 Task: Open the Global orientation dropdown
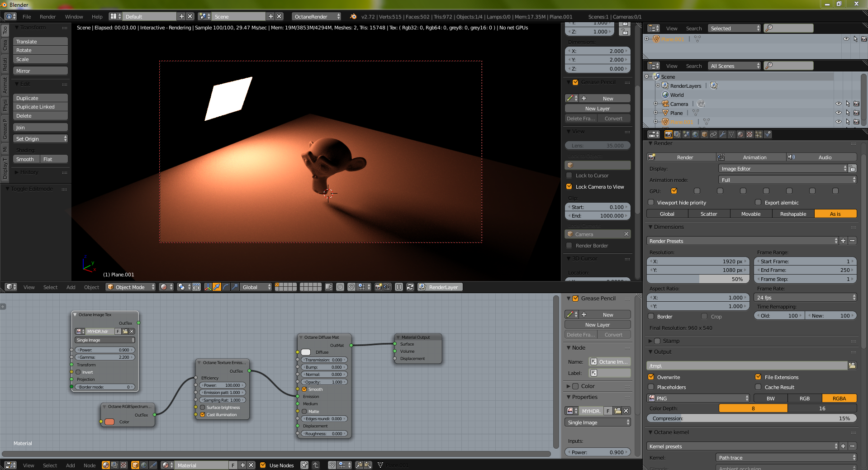tap(256, 287)
